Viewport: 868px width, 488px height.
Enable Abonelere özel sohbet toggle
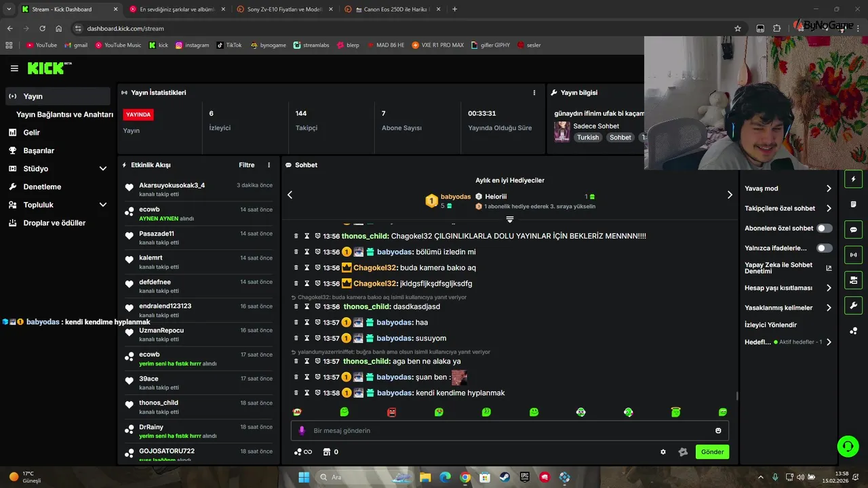pyautogui.click(x=825, y=228)
